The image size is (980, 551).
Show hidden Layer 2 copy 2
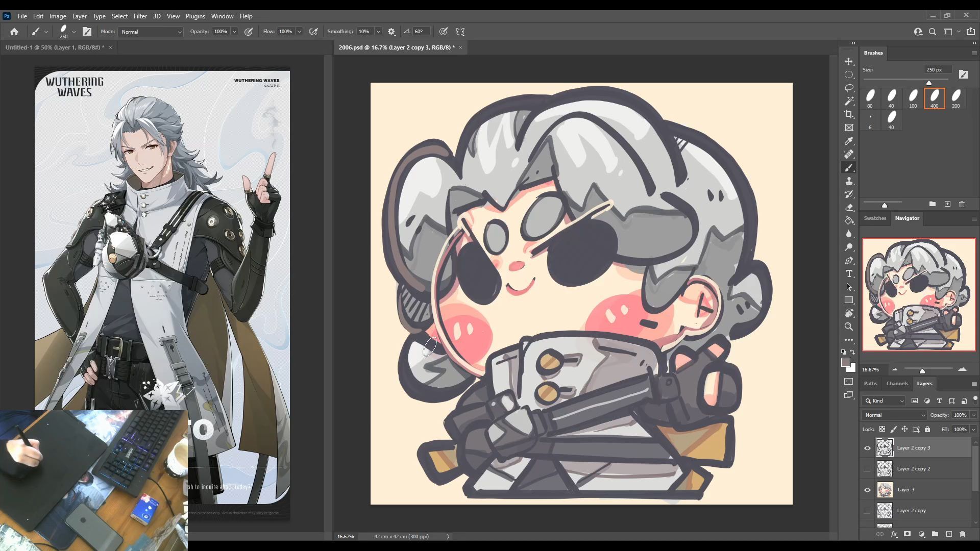click(867, 469)
